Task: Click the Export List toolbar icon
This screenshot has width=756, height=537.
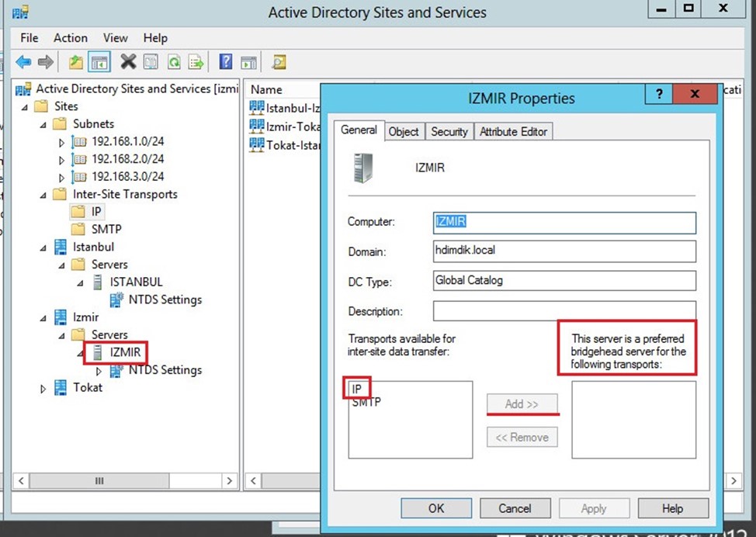Action: click(196, 62)
